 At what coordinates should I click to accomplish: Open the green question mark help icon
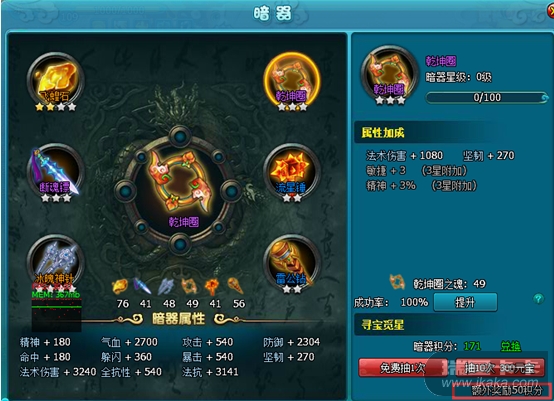point(538,299)
